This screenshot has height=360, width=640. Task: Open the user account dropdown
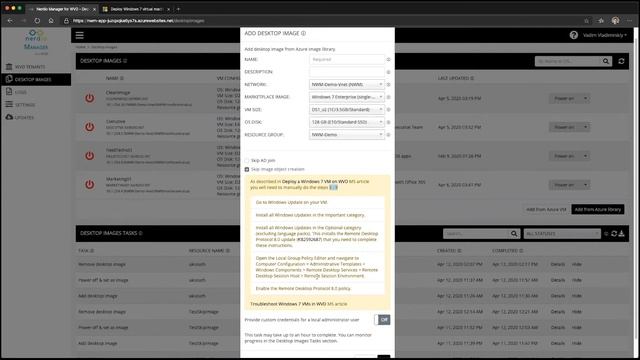point(604,35)
